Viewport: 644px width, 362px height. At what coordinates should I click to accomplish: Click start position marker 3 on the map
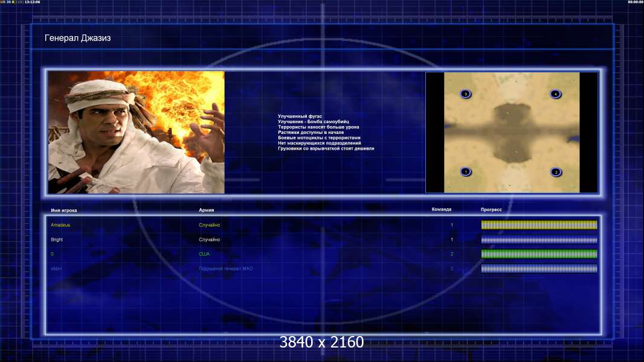(x=465, y=94)
